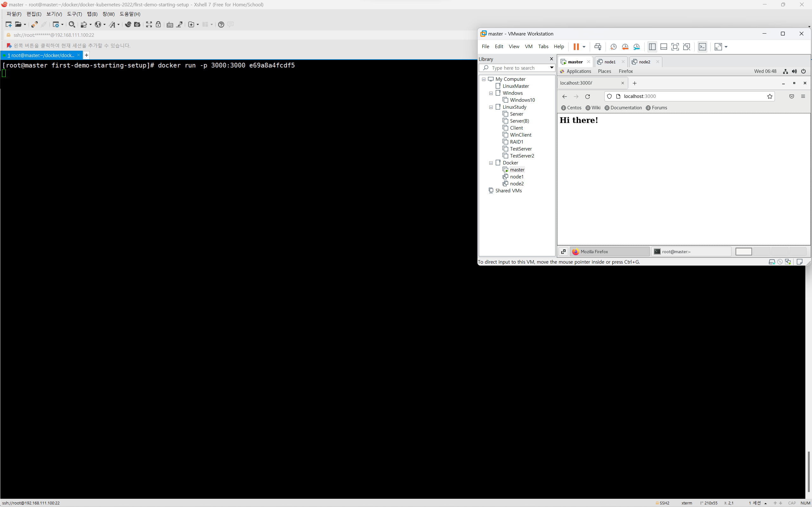Viewport: 812px width, 507px height.
Task: Click Xshell find magnifier icon
Action: [x=71, y=24]
